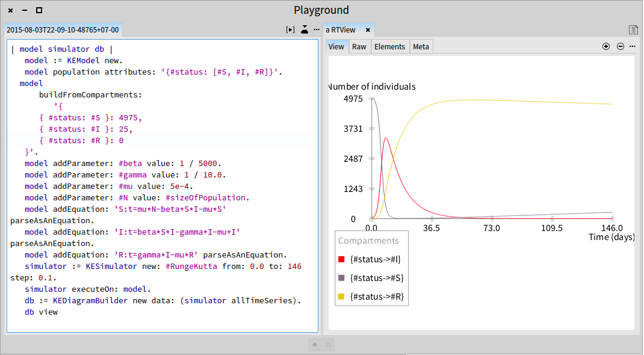644x355 pixels.
Task: Switch to the Raw tab
Action: click(359, 47)
